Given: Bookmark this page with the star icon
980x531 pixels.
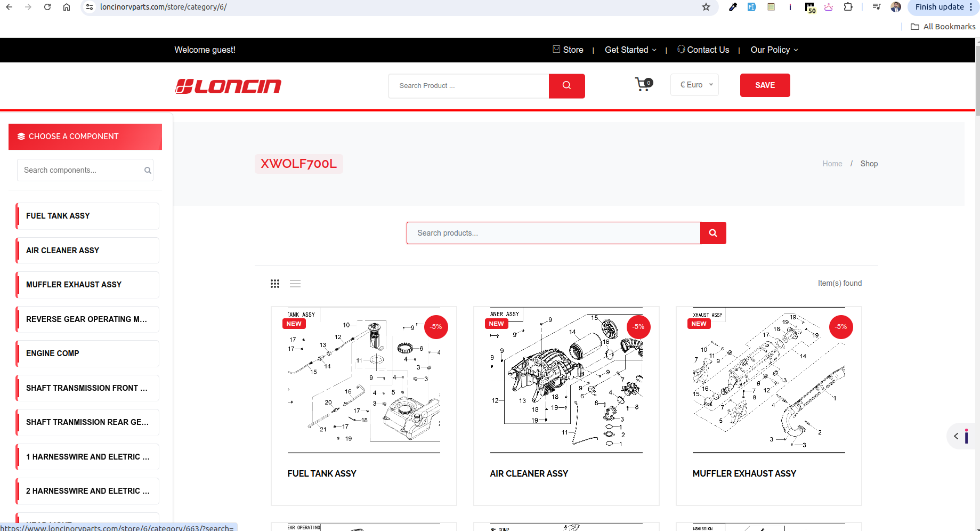Looking at the screenshot, I should (x=706, y=7).
